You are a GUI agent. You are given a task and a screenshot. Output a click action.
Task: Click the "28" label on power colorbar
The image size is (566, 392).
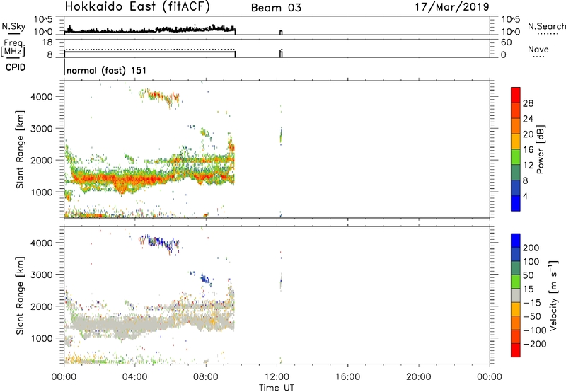click(x=528, y=103)
